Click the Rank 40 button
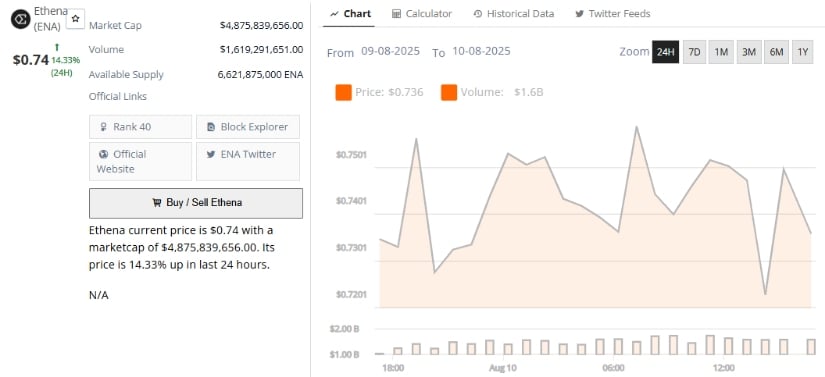This screenshot has height=377, width=825. [140, 127]
